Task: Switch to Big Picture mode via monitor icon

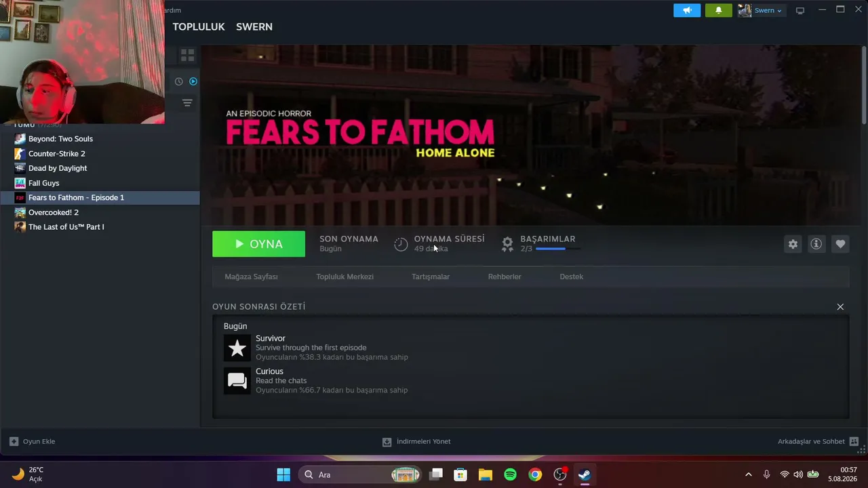Action: click(x=800, y=10)
